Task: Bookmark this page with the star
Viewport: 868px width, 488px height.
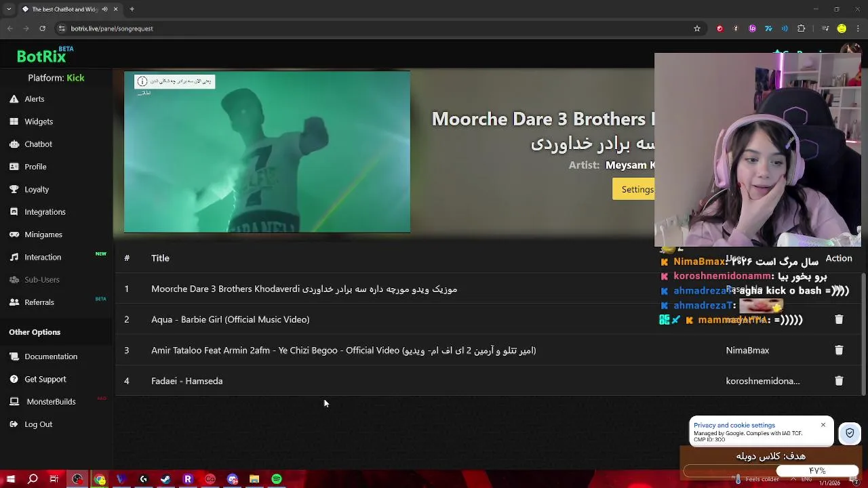Action: pos(696,28)
